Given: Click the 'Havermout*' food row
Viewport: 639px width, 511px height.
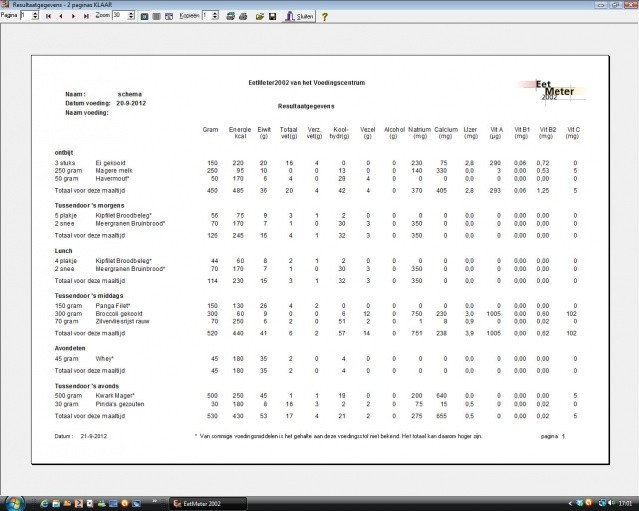Looking at the screenshot, I should tap(316, 178).
